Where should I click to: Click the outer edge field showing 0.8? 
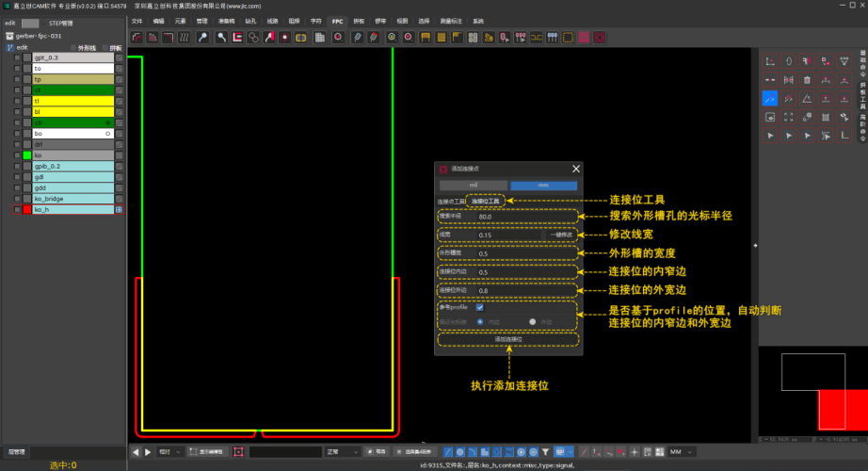coord(526,290)
